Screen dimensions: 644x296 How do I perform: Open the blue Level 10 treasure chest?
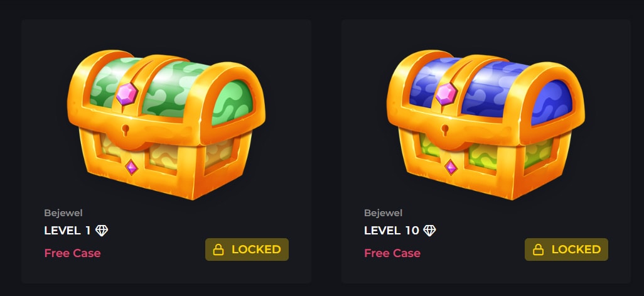pyautogui.click(x=486, y=124)
